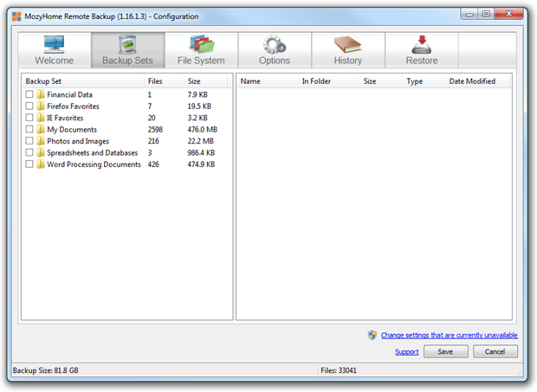Click the 2598 files count
This screenshot has height=392, width=537.
[155, 130]
